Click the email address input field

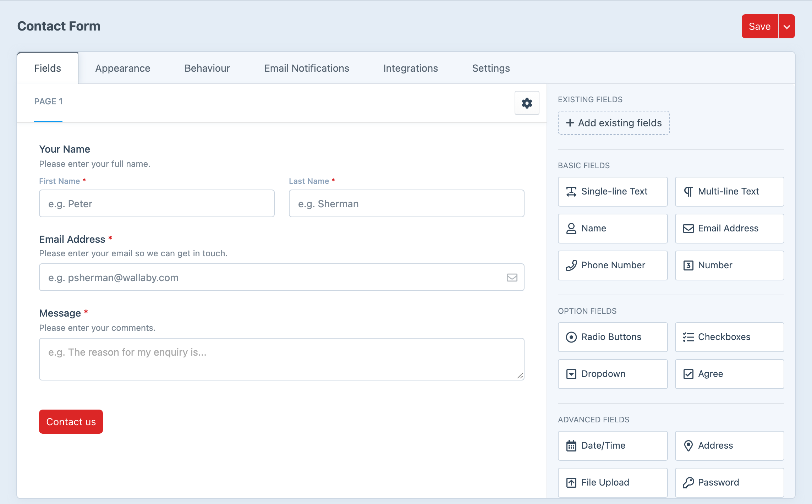[x=282, y=277]
